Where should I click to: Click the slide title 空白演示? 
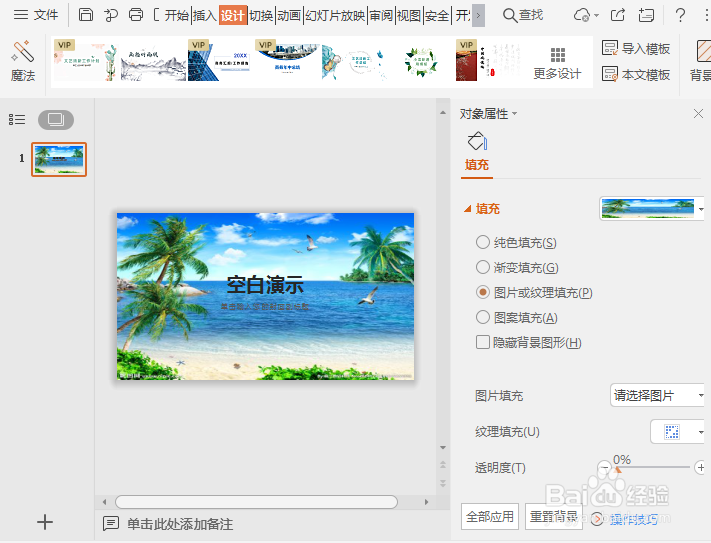tap(265, 285)
